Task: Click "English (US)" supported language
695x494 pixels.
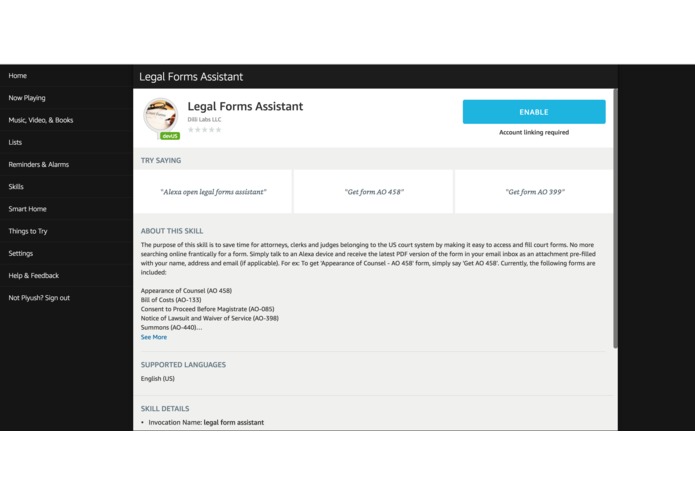Action: tap(158, 378)
